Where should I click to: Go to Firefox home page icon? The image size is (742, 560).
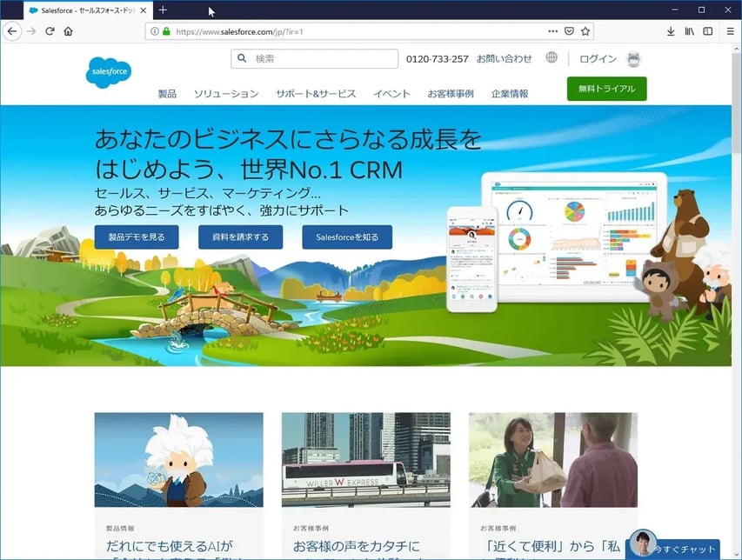pos(68,31)
